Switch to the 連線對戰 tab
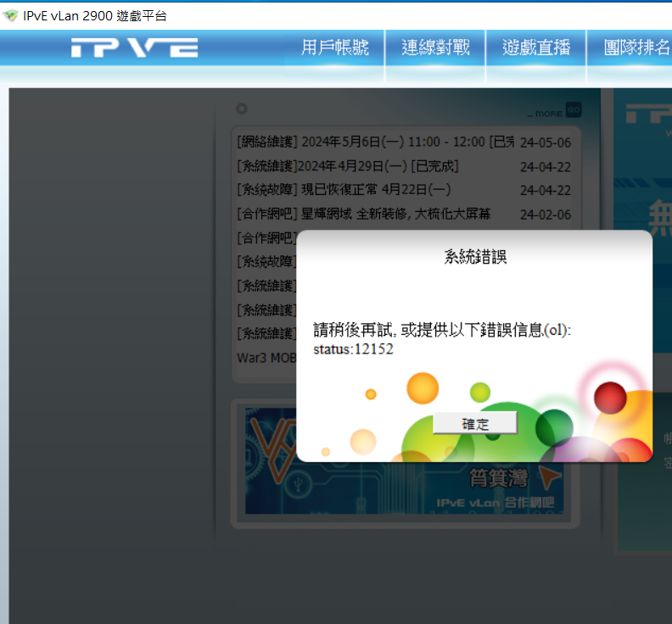 coord(435,47)
